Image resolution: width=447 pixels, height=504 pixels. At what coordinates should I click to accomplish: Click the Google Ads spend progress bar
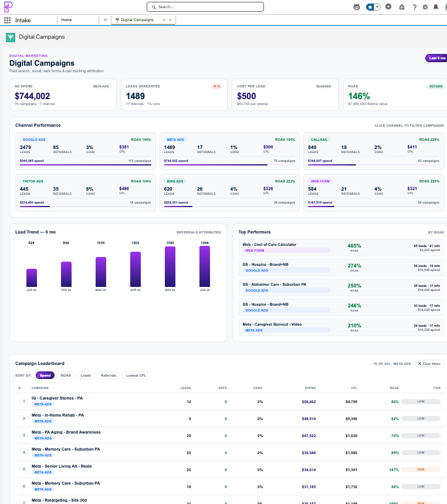(86, 165)
